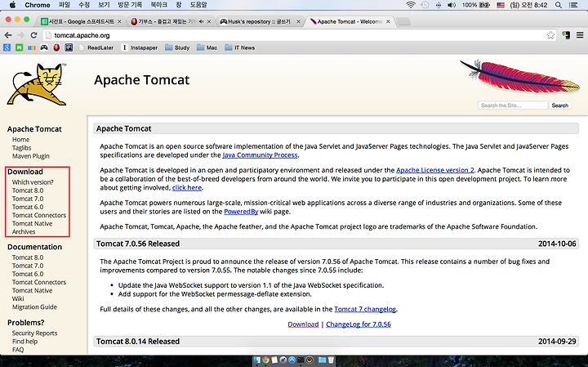
Task: Click Tomcat 8.0 under Download
Action: [x=28, y=190]
